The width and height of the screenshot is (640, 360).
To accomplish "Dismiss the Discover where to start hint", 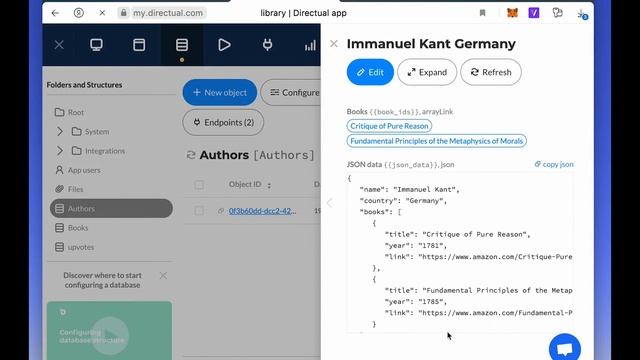I will point(163,276).
